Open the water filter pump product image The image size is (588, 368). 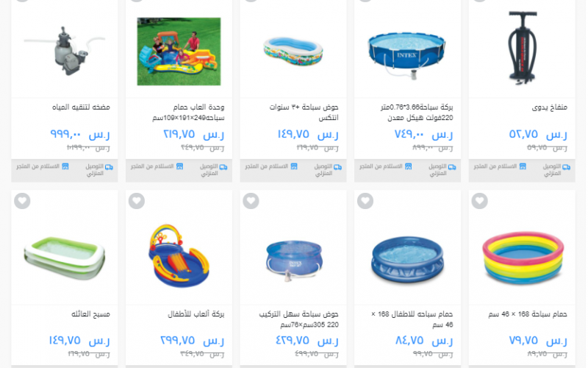point(65,51)
